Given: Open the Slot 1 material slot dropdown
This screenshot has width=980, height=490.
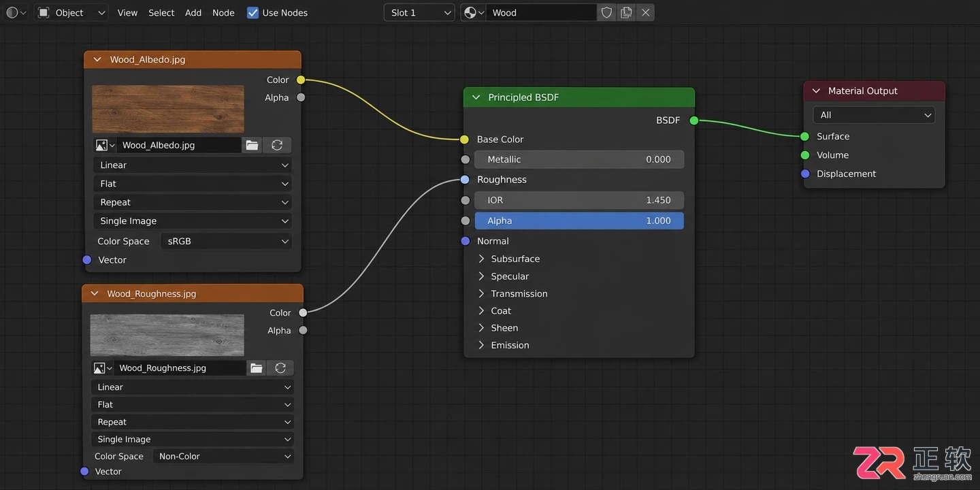Looking at the screenshot, I should (419, 12).
